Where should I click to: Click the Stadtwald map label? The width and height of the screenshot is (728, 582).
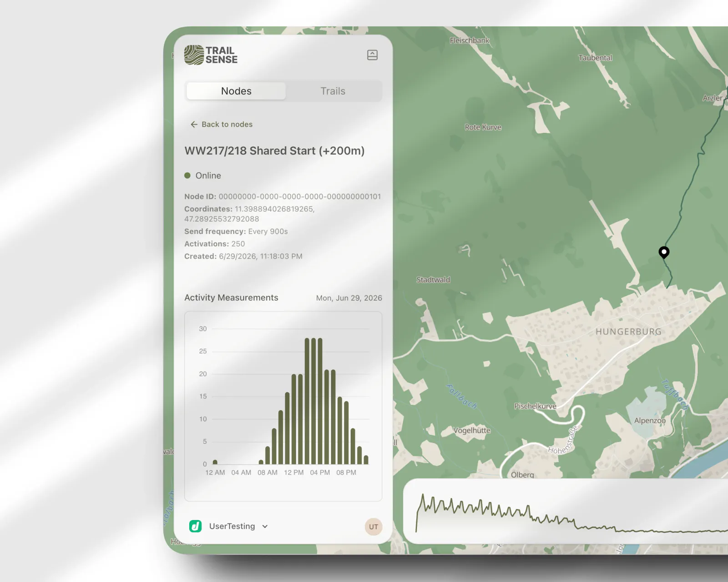pyautogui.click(x=433, y=280)
